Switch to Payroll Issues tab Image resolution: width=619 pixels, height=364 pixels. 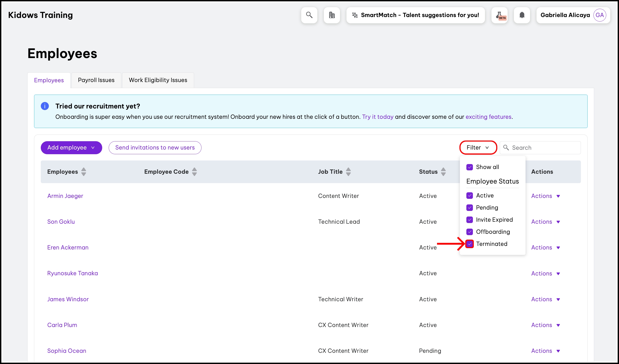[x=96, y=80]
